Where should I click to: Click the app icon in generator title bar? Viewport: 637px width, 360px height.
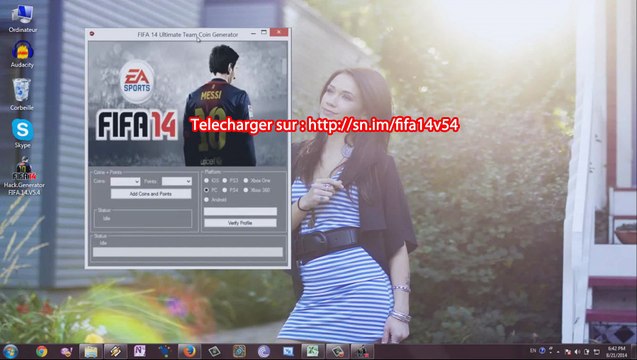(x=92, y=34)
